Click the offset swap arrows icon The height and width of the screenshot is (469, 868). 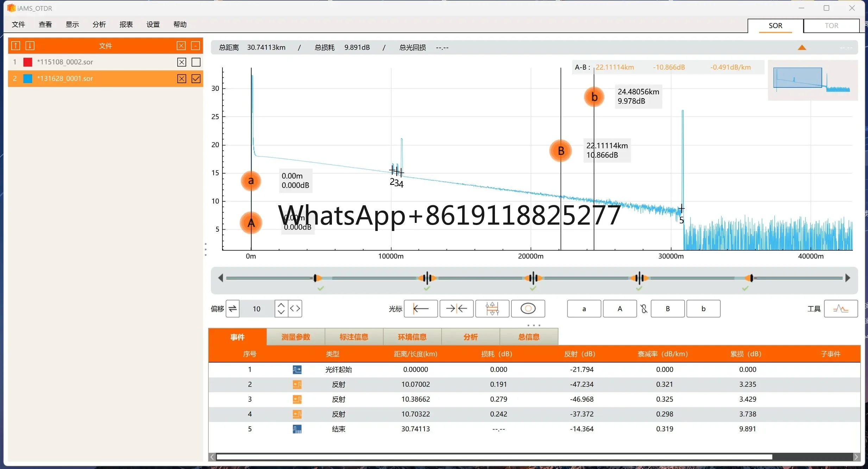pyautogui.click(x=232, y=309)
